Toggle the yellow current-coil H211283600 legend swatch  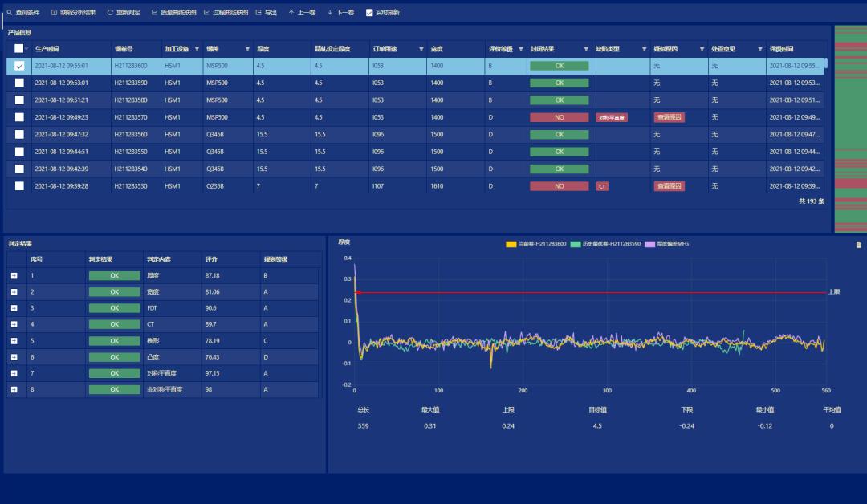pos(511,244)
